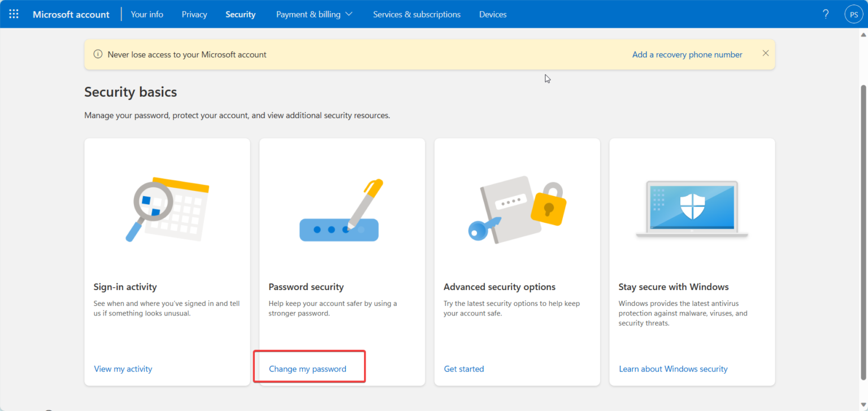Switch to the Devices tab
The image size is (868, 411).
click(x=493, y=14)
